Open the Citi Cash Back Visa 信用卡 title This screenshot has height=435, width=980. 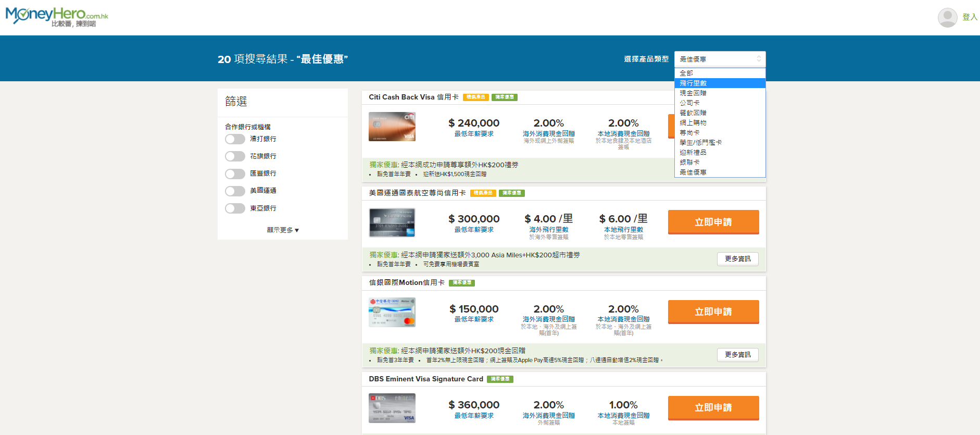414,97
